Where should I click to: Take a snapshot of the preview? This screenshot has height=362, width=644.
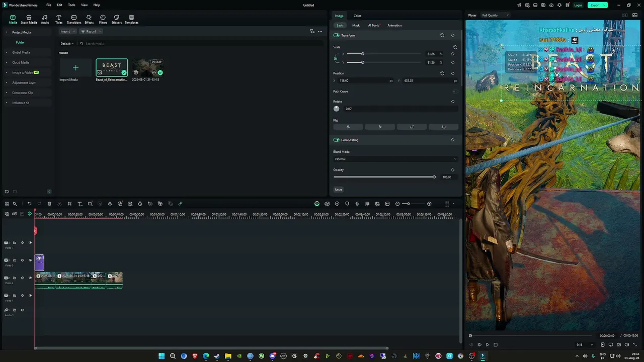coord(619,345)
